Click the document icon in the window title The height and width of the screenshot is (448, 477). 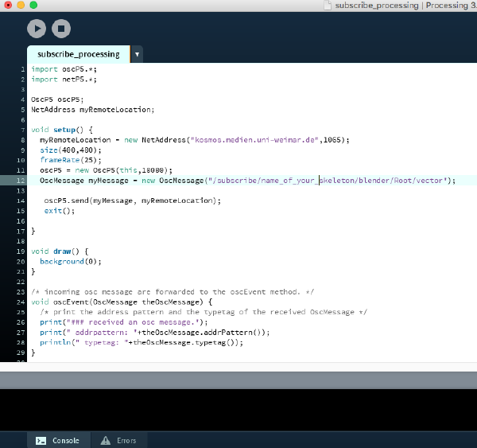tap(328, 6)
